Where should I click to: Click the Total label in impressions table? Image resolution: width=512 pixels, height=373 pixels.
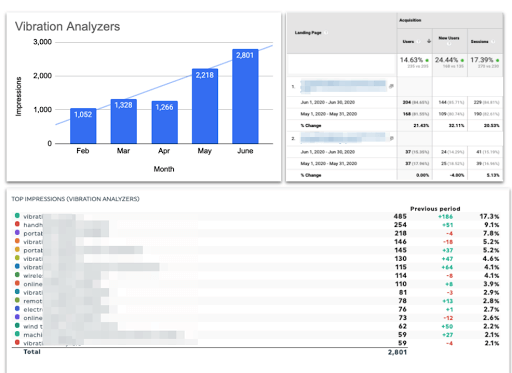click(x=32, y=352)
